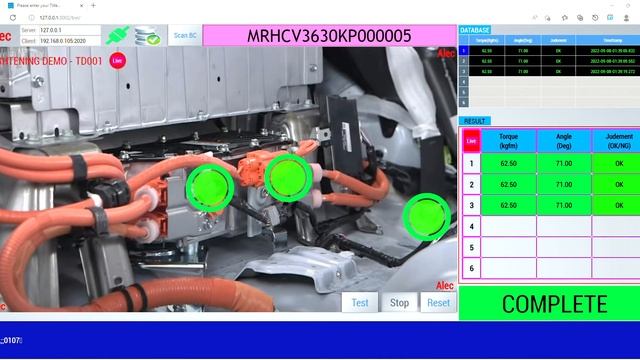Image resolution: width=640 pixels, height=360 pixels.
Task: Select row number 6 in RESULT table
Action: [x=471, y=268]
